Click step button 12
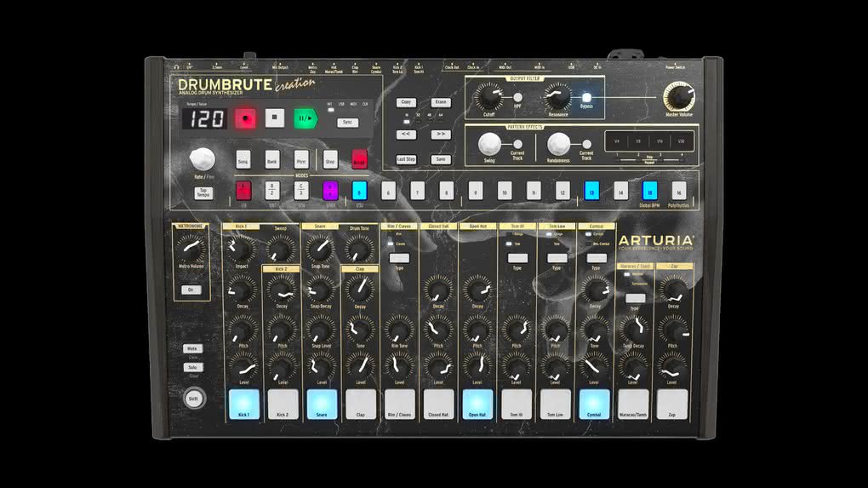The width and height of the screenshot is (868, 488). pyautogui.click(x=562, y=191)
